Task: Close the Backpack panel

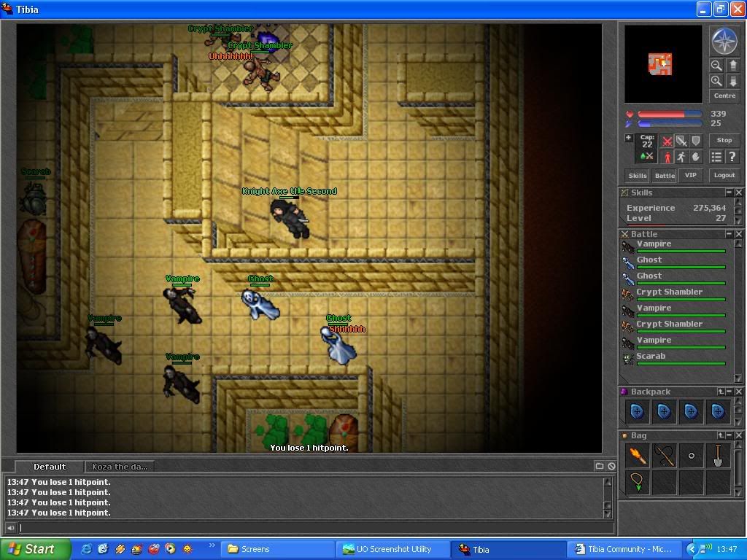Action: pyautogui.click(x=738, y=392)
